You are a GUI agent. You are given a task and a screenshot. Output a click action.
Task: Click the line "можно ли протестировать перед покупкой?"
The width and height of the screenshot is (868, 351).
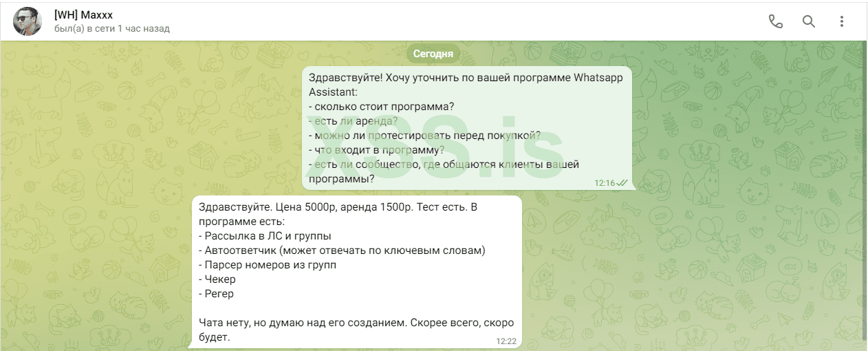point(425,135)
